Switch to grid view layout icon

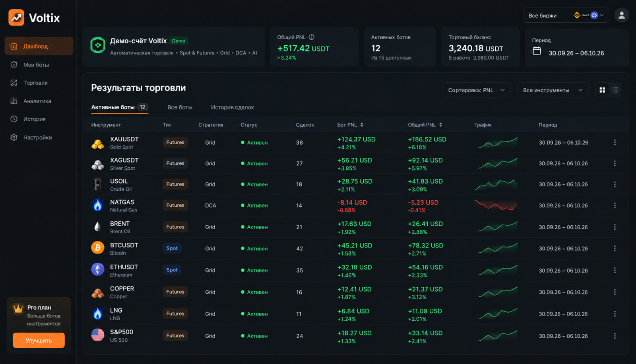click(602, 90)
